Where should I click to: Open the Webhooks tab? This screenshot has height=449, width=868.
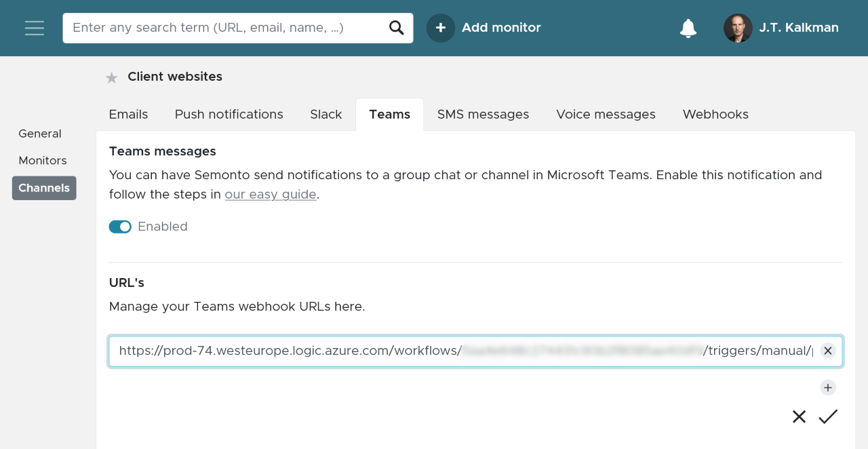(x=715, y=115)
